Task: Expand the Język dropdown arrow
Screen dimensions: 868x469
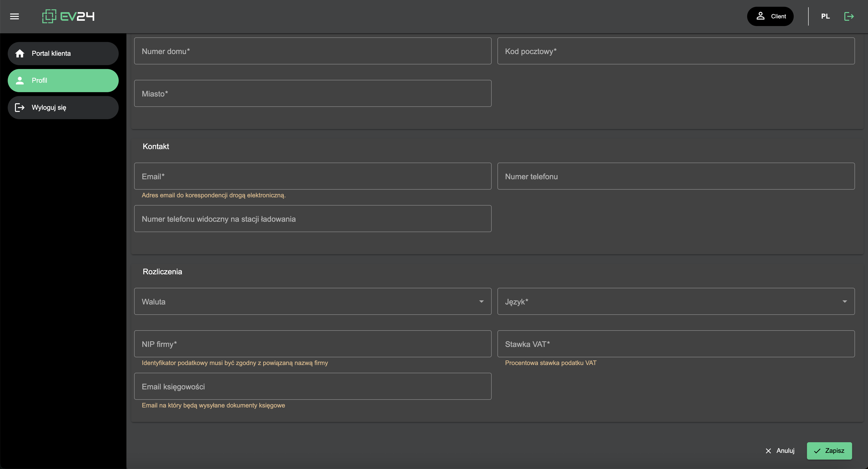Action: point(844,302)
